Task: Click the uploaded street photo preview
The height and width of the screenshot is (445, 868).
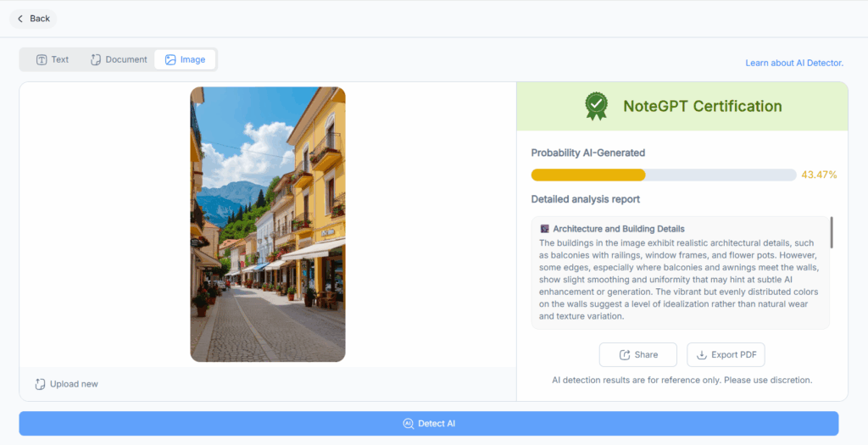Action: click(x=267, y=225)
